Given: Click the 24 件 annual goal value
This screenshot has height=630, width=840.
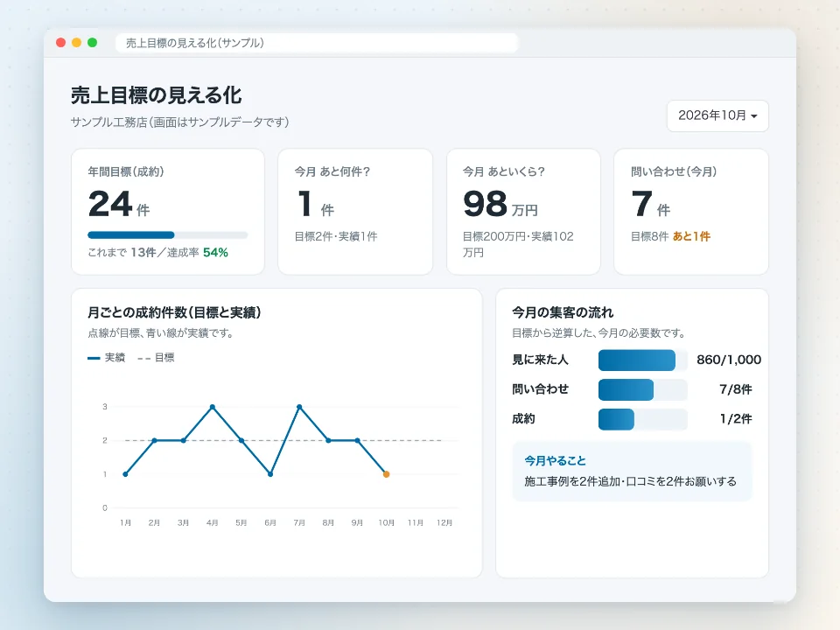Looking at the screenshot, I should point(119,204).
